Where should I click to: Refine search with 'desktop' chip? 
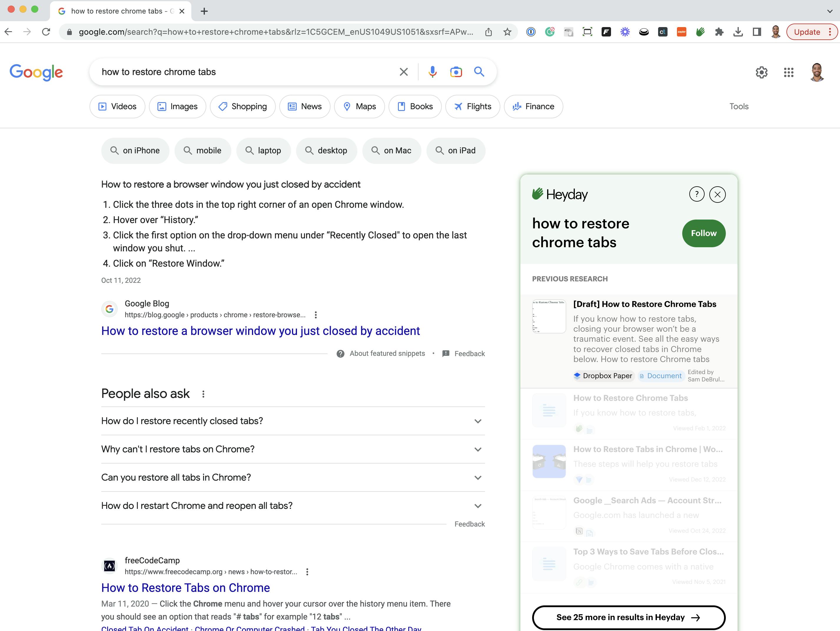point(327,151)
